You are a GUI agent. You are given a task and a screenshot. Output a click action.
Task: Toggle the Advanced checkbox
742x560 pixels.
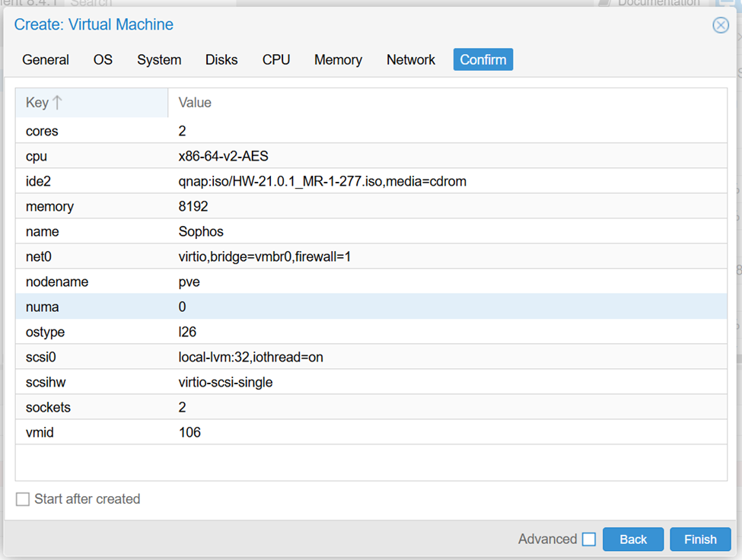coord(588,539)
